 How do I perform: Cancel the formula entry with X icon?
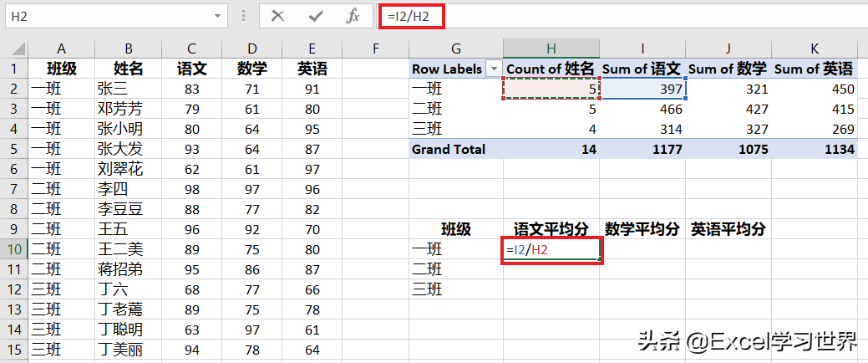click(278, 16)
